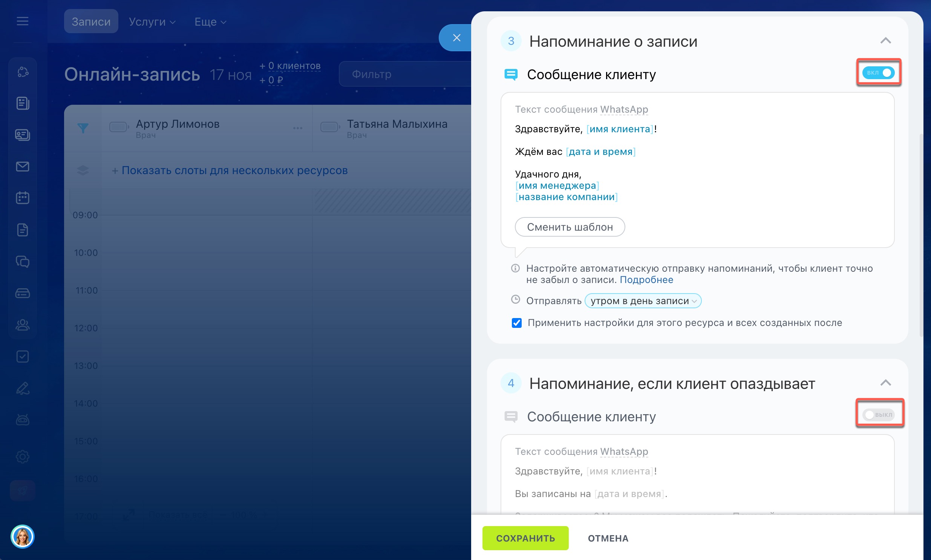Viewport: 931px width, 560px height.
Task: Collapse the late client reminder section
Action: 885,383
